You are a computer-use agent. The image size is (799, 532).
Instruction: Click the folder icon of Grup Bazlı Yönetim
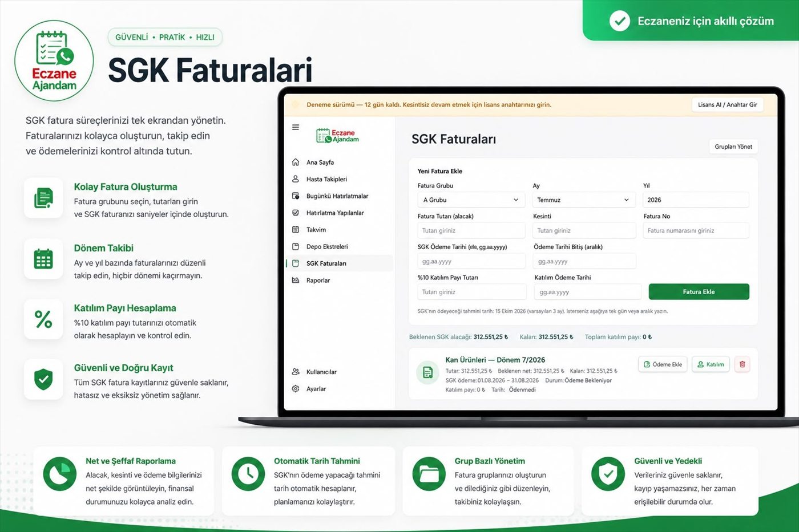pyautogui.click(x=429, y=474)
